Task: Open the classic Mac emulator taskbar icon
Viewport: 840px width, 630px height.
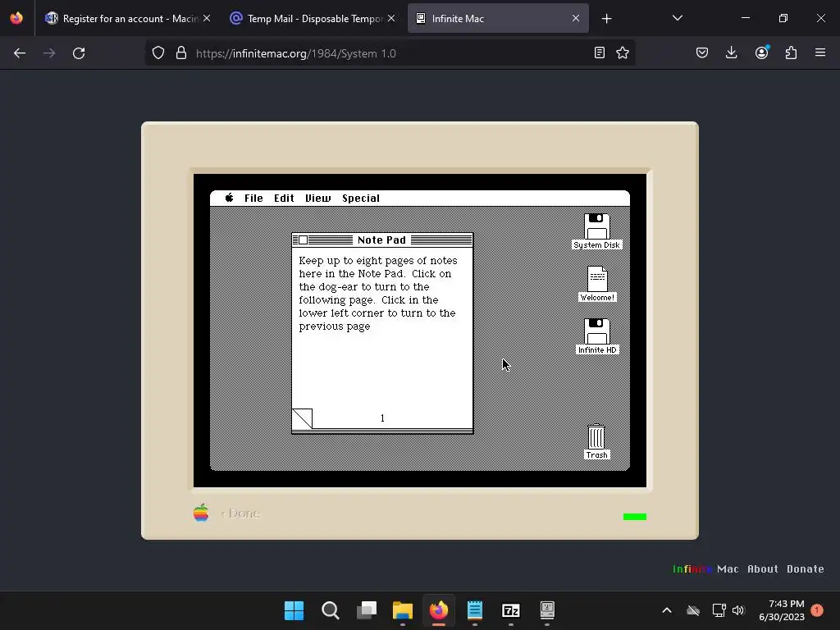Action: point(547,610)
